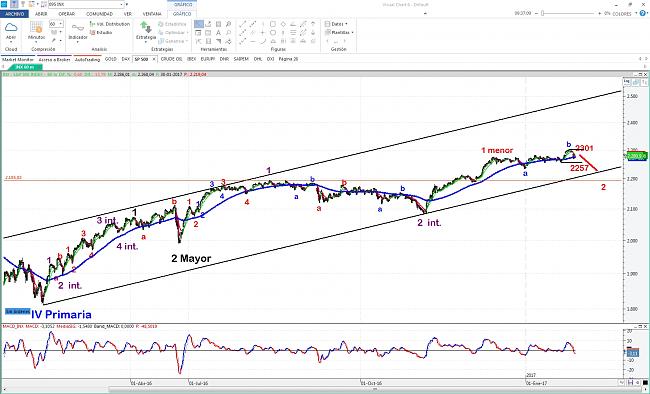
Task: Switch to the Acceso a Broker tab
Action: [54, 59]
